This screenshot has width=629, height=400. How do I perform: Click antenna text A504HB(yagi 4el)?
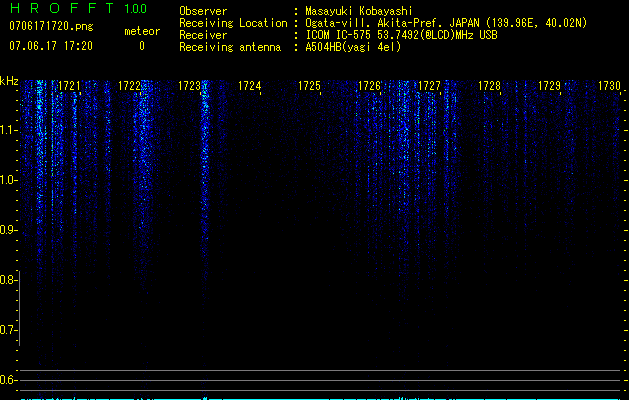click(x=353, y=47)
